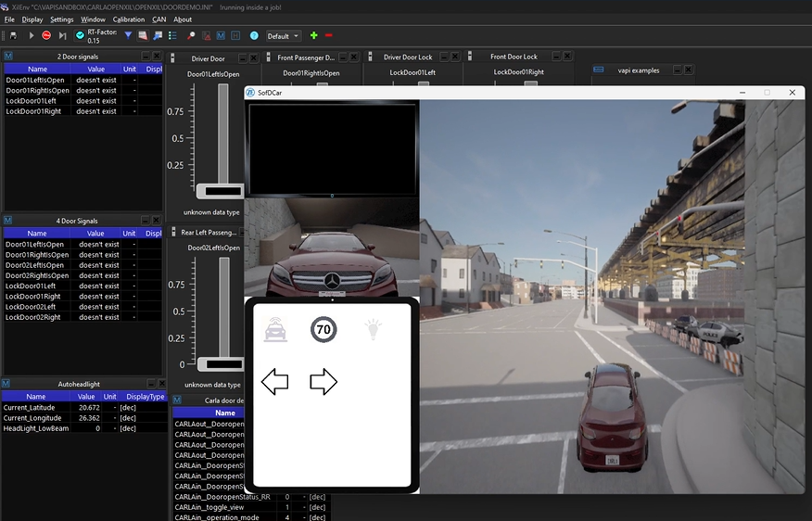Viewport: 812px width, 521px height.
Task: Toggle the autonomous car icon on the tablet
Action: pos(275,328)
